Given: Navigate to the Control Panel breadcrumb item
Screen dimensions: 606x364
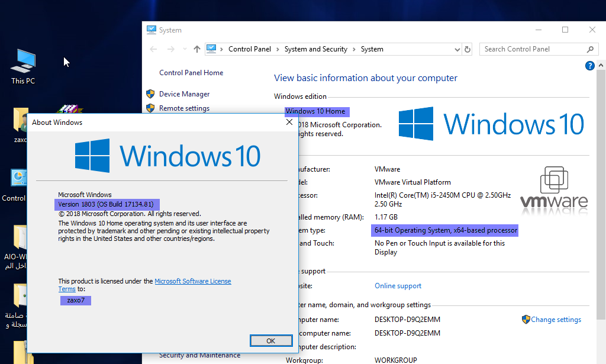Looking at the screenshot, I should point(249,49).
